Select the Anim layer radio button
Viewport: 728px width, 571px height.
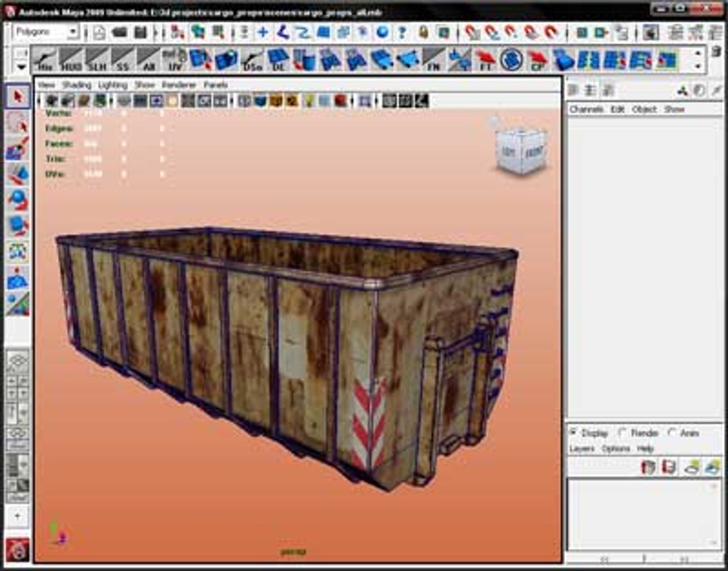tap(672, 432)
